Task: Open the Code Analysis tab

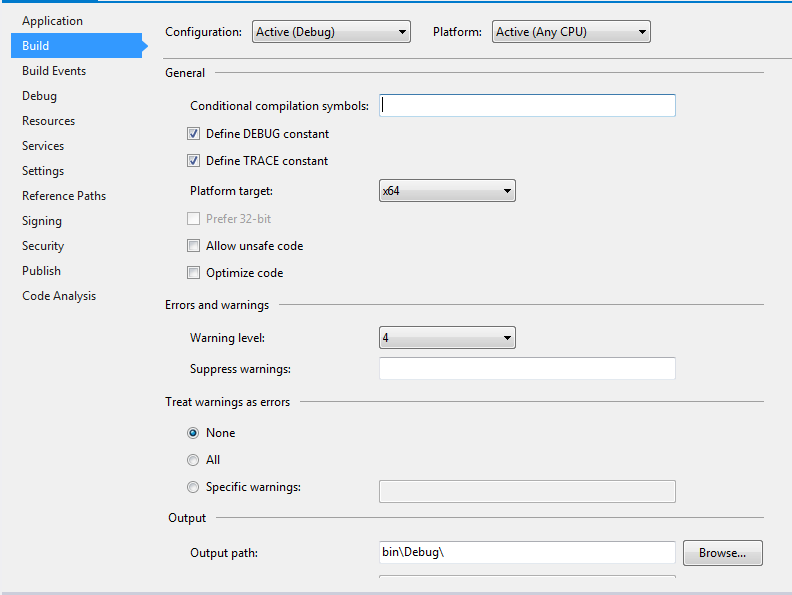Action: [x=59, y=296]
